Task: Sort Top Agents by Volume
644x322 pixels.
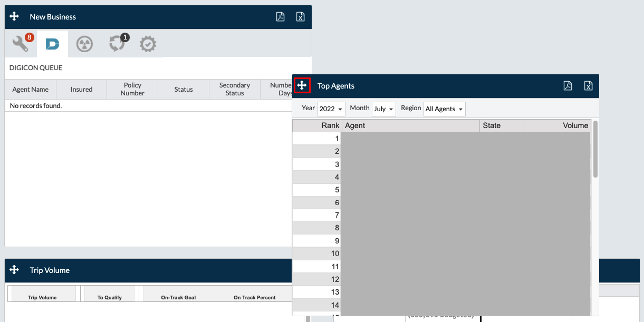Action: pyautogui.click(x=574, y=125)
